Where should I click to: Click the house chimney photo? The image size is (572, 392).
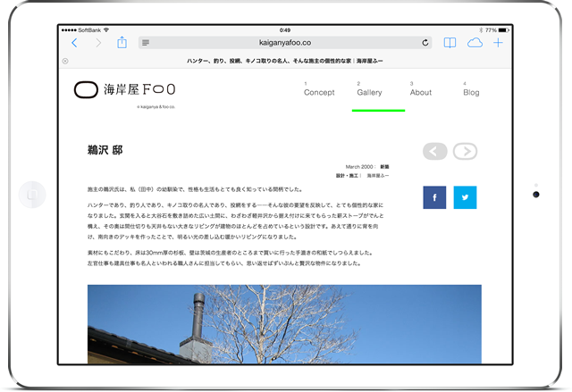[284, 324]
